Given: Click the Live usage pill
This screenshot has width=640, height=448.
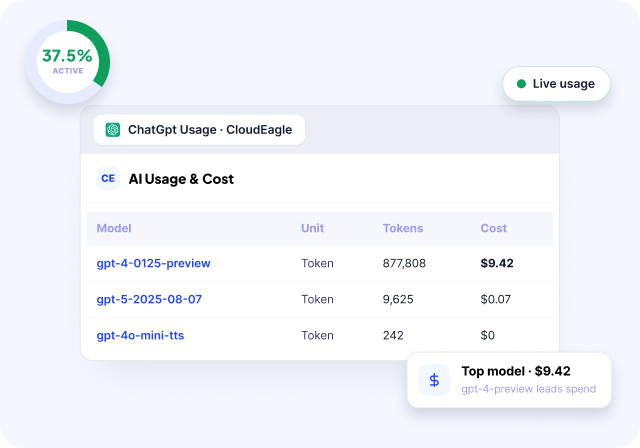Looking at the screenshot, I should 556,84.
